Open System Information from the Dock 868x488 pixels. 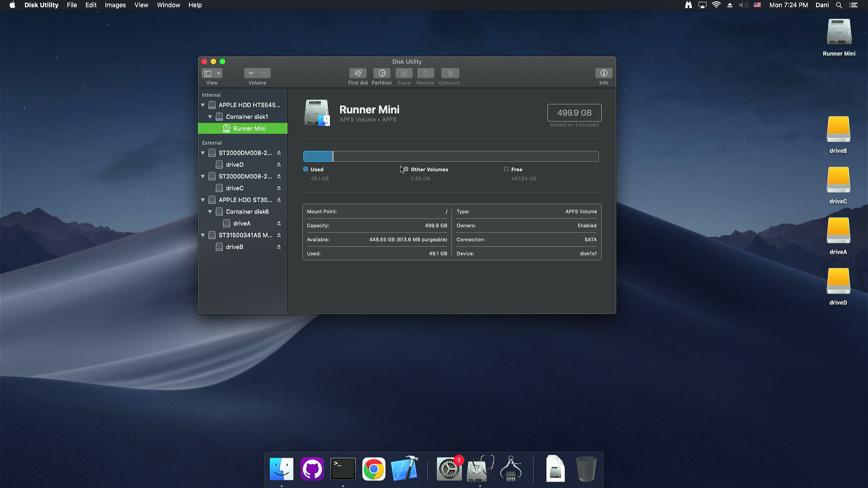point(511,469)
